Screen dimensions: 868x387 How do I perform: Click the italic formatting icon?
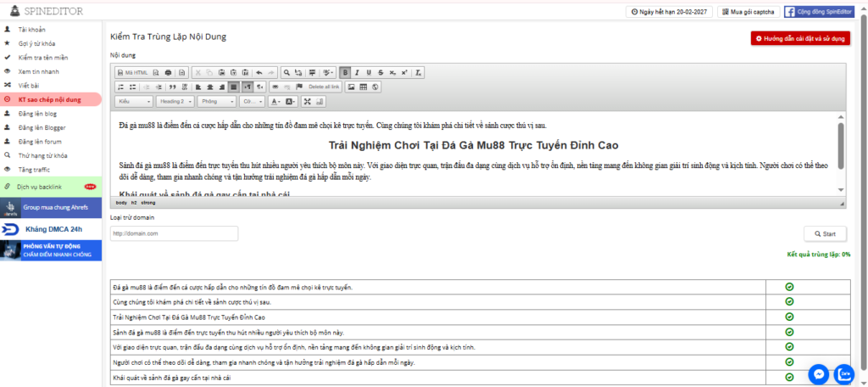pyautogui.click(x=357, y=72)
